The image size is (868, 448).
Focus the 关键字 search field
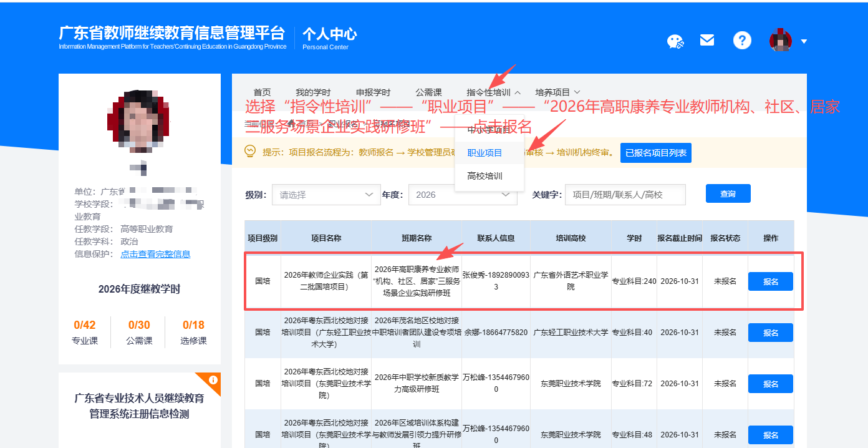(625, 195)
